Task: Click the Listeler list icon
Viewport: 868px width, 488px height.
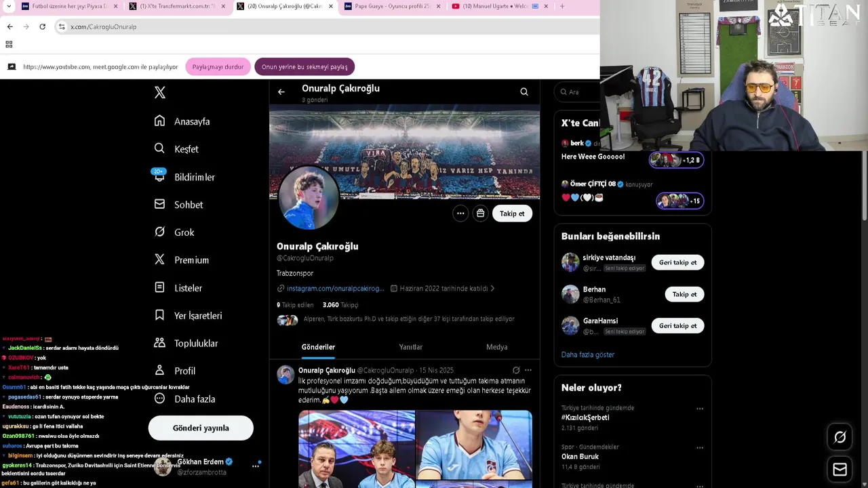Action: (x=159, y=287)
